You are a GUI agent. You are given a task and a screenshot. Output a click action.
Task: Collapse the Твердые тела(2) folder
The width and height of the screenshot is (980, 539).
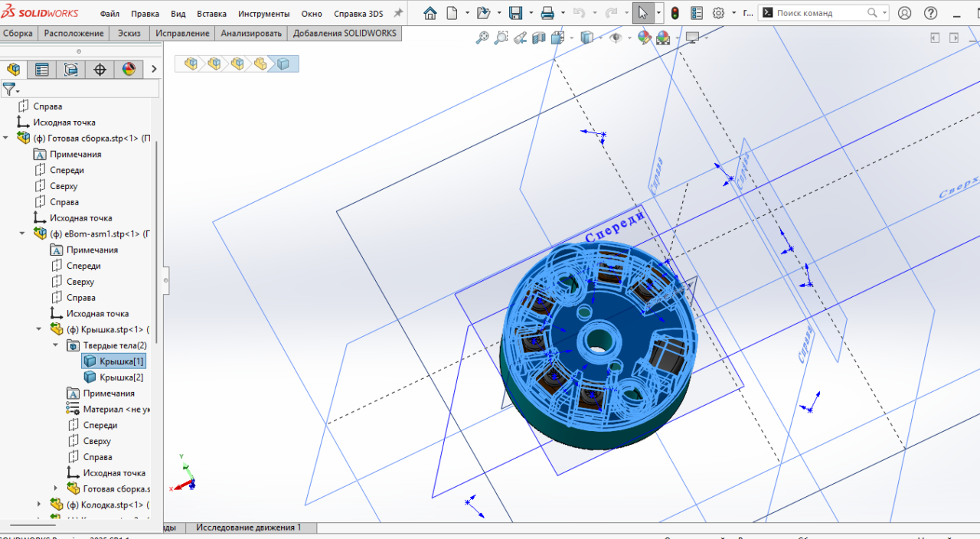(56, 345)
